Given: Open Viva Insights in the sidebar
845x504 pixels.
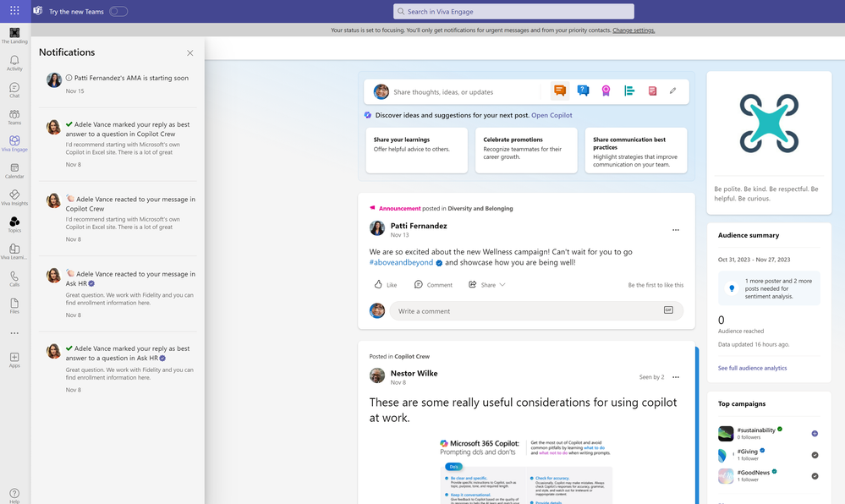Looking at the screenshot, I should (14, 198).
